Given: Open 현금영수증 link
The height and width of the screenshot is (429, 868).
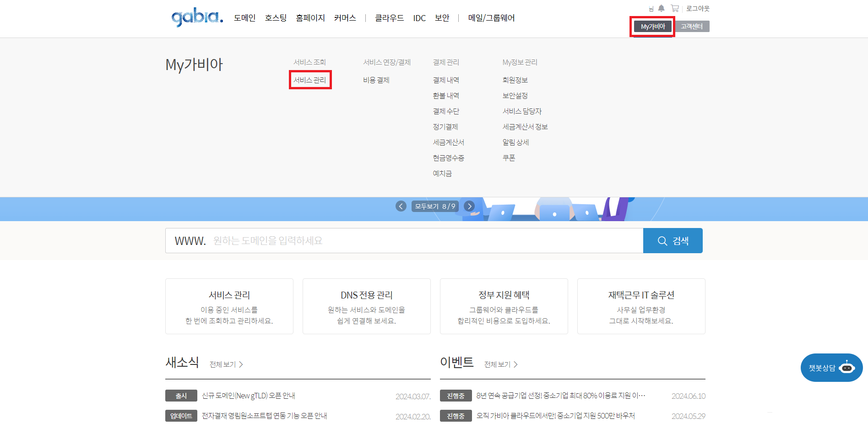Looking at the screenshot, I should point(449,158).
